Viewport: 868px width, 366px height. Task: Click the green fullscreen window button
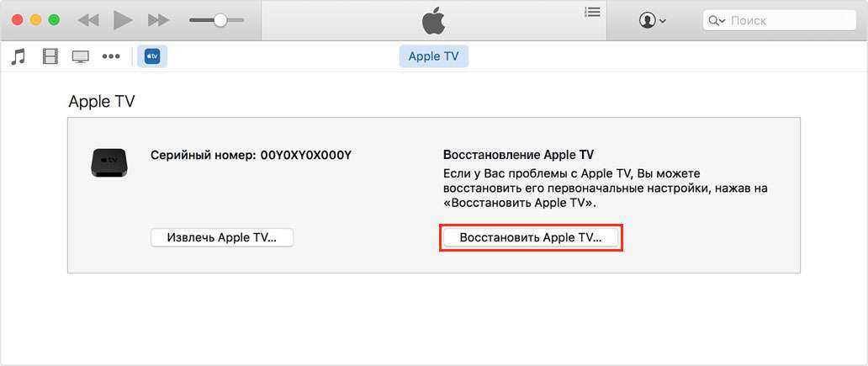click(x=54, y=20)
